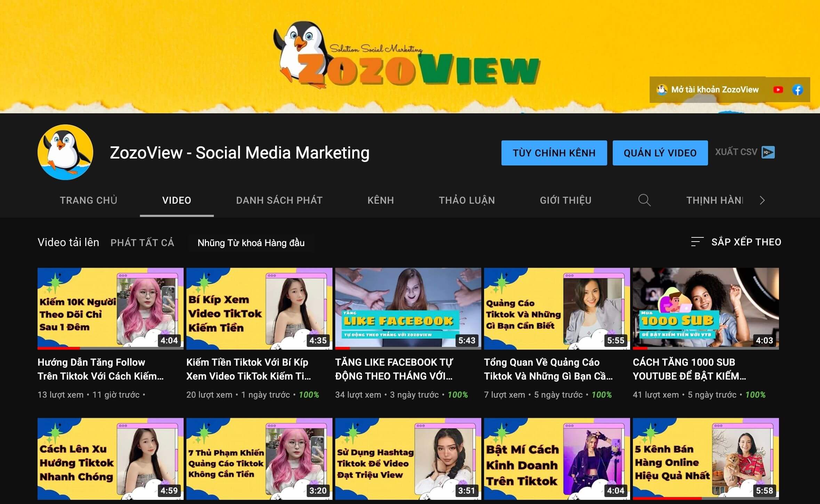Open the GIỚI THIỆU tab
This screenshot has width=820, height=504.
tap(565, 200)
